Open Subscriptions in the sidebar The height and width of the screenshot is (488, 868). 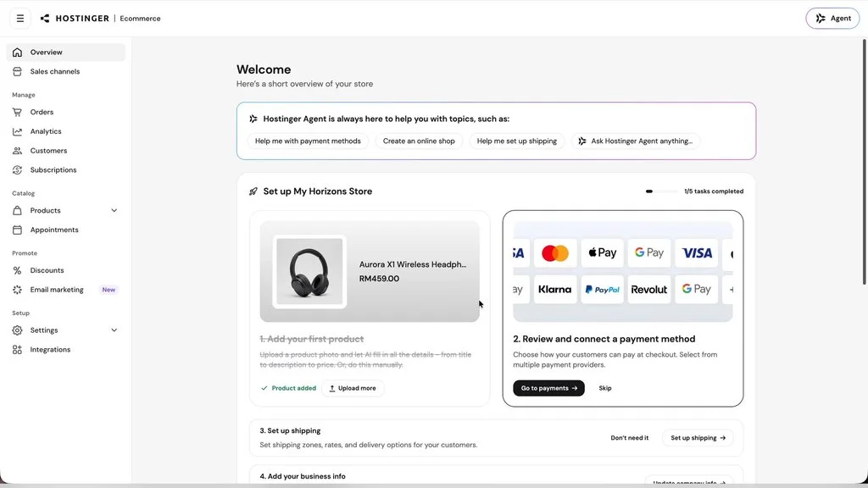(66, 169)
